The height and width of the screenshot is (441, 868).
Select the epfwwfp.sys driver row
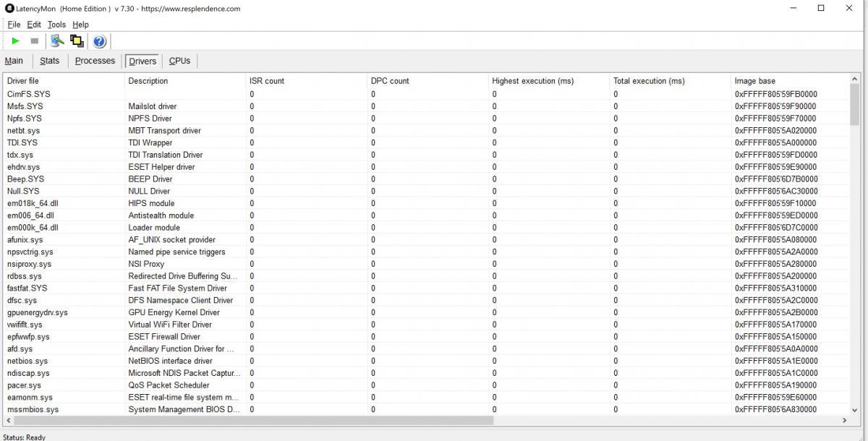click(427, 337)
